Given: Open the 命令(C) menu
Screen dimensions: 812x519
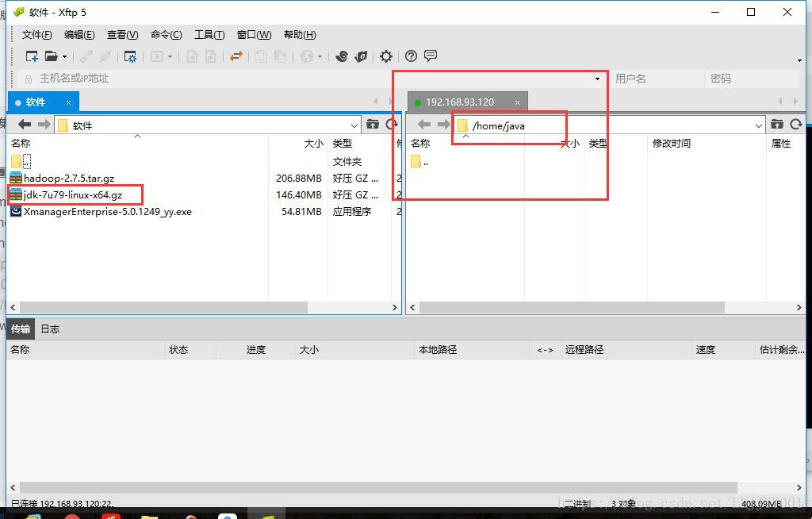Looking at the screenshot, I should click(167, 35).
